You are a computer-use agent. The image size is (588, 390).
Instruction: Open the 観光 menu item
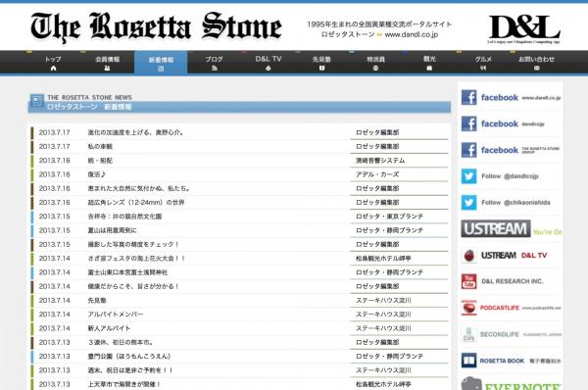429,63
